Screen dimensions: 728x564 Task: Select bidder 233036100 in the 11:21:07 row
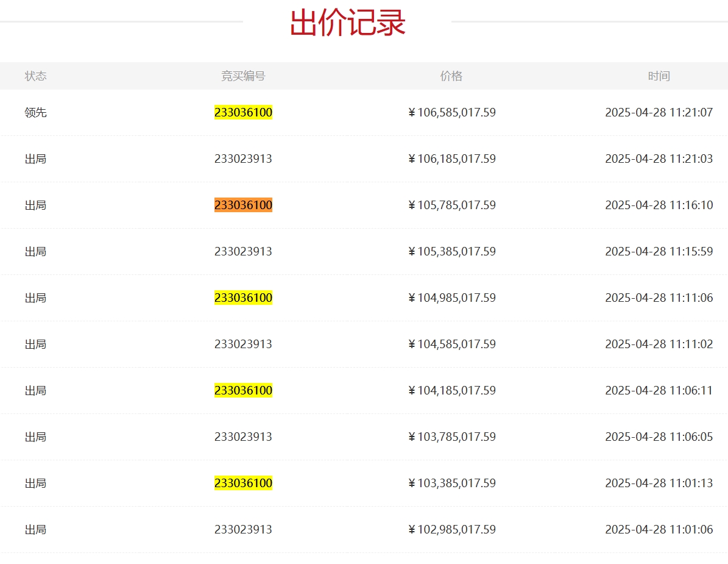[x=243, y=112]
